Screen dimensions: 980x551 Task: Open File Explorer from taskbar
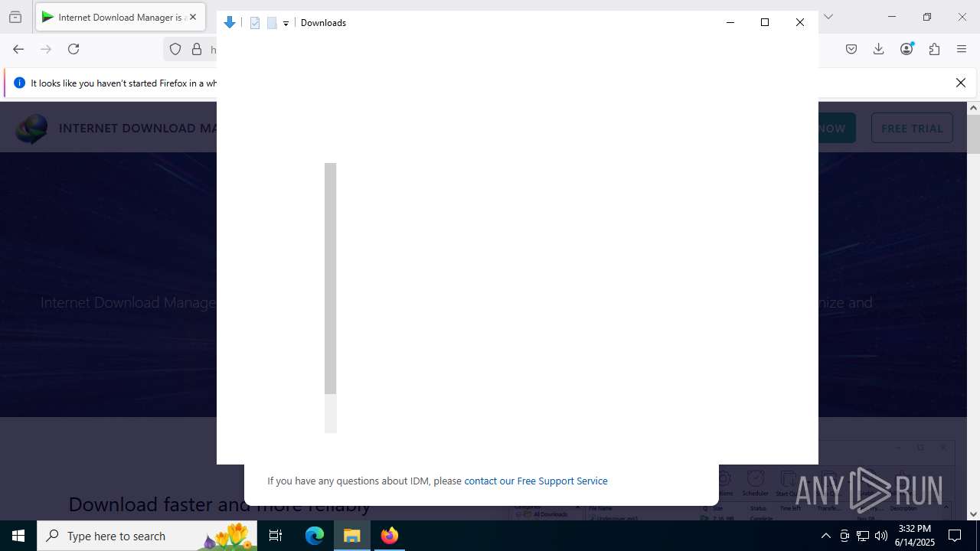point(352,536)
